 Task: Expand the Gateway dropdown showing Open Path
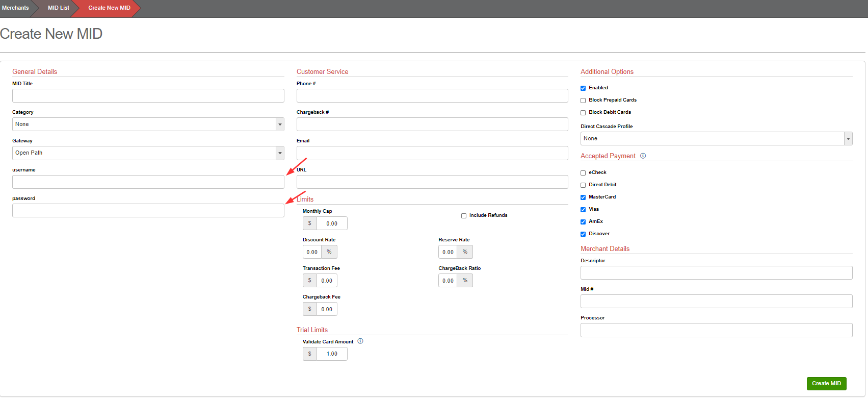148,153
